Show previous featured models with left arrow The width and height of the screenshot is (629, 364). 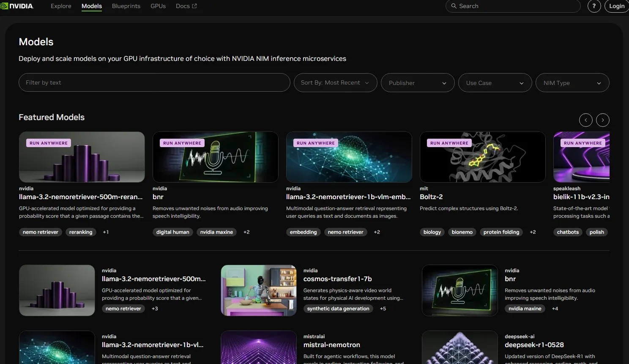point(586,120)
